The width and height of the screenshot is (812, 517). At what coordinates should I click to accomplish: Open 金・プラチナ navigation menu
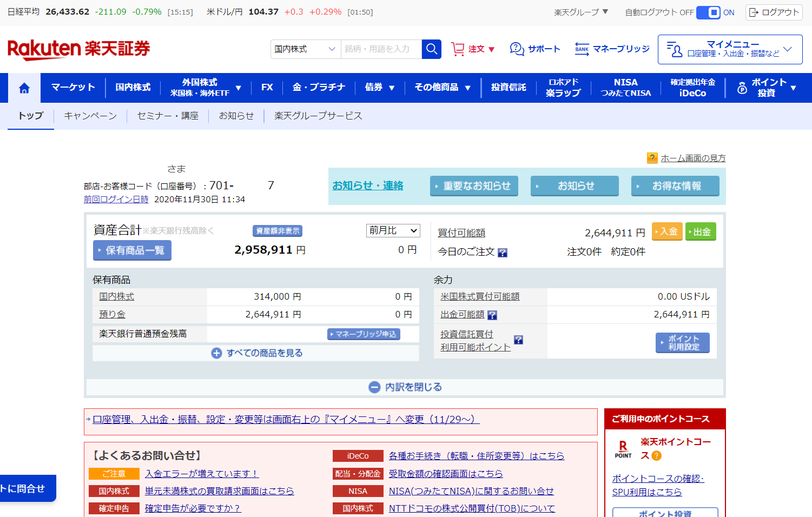(319, 88)
